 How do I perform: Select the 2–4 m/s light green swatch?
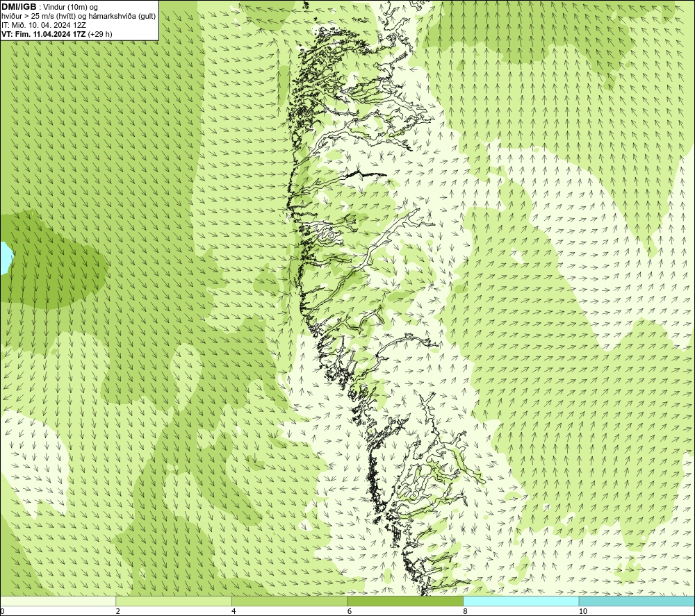(174, 601)
